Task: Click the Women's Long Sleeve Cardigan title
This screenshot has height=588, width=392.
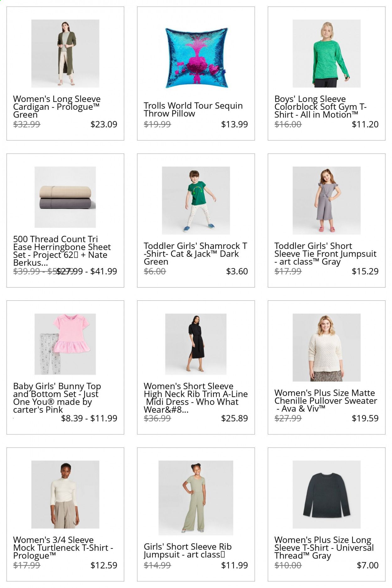Action: (x=57, y=107)
